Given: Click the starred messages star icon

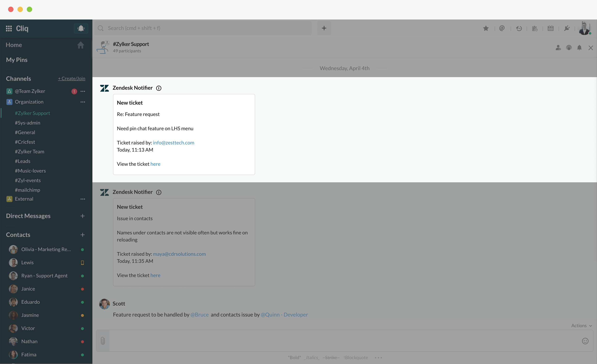Looking at the screenshot, I should tap(485, 28).
